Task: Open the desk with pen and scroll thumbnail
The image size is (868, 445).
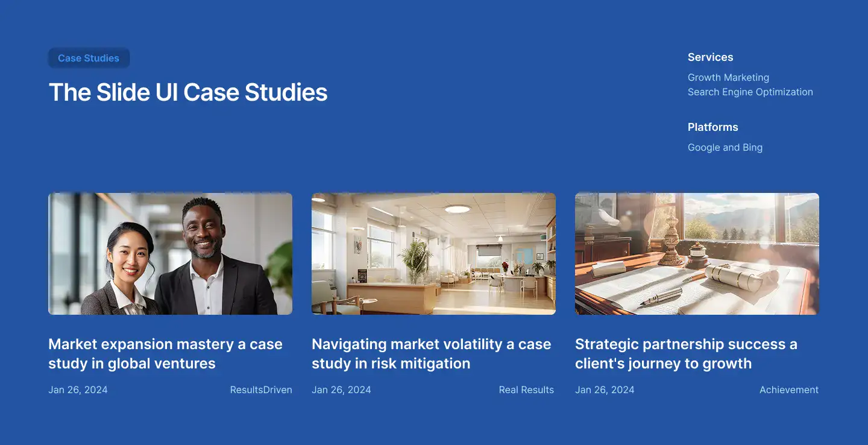Action: pyautogui.click(x=697, y=254)
